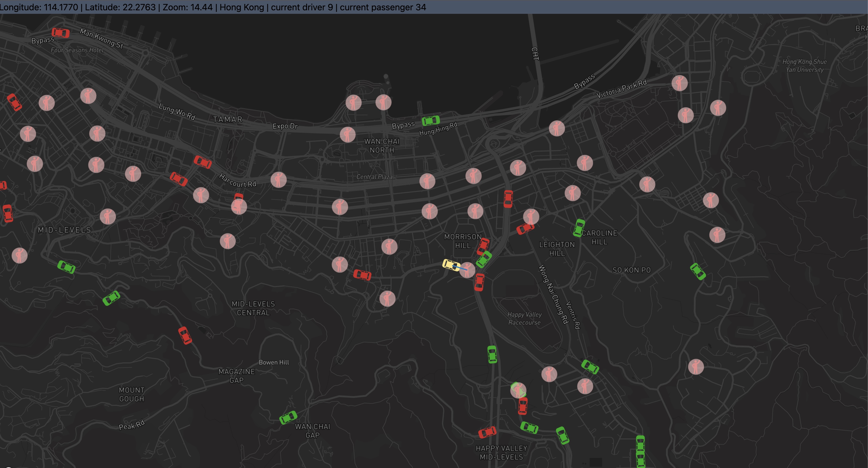Image resolution: width=868 pixels, height=468 pixels.
Task: Select the green car below Mid-Levels label
Action: pos(66,267)
